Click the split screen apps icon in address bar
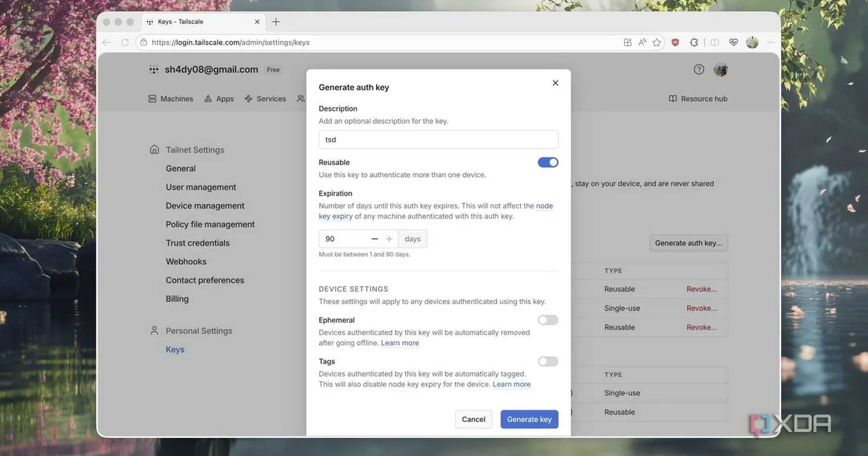This screenshot has width=868, height=456. click(627, 43)
